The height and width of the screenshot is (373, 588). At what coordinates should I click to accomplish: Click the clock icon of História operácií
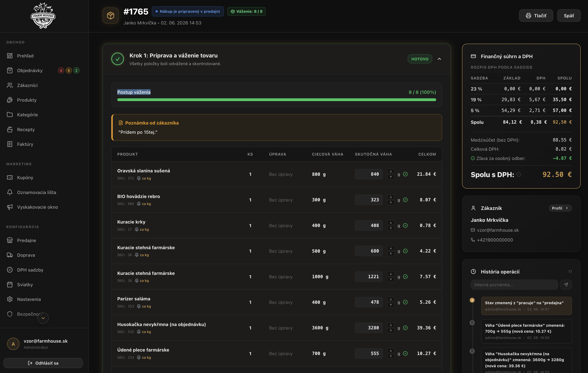473,272
